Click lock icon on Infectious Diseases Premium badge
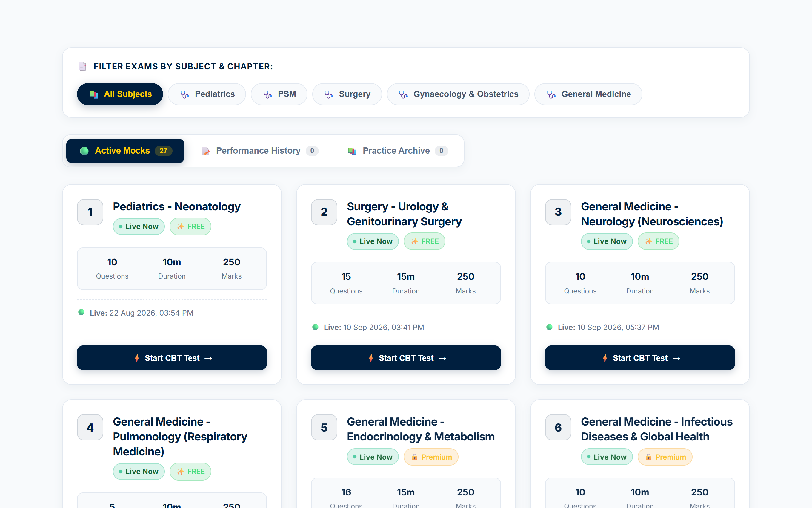This screenshot has width=812, height=508. tap(649, 457)
